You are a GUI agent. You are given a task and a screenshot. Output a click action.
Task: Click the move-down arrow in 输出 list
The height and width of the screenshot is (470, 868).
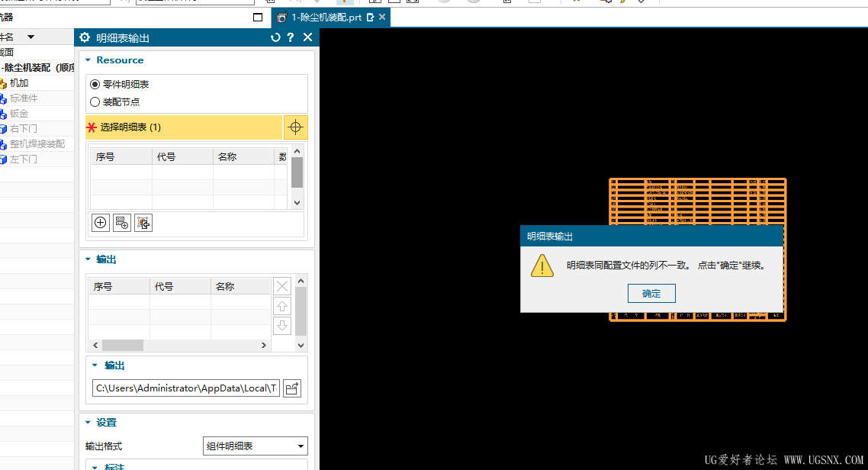[x=282, y=325]
